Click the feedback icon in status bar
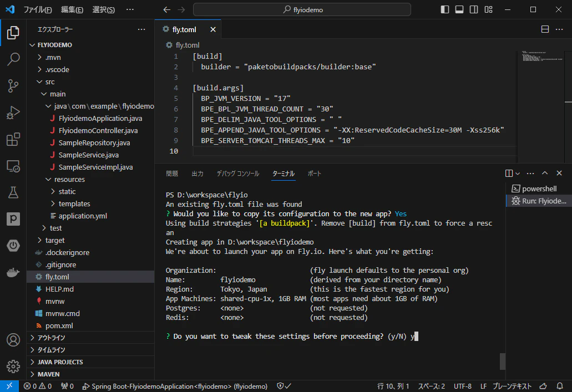 coord(543,386)
